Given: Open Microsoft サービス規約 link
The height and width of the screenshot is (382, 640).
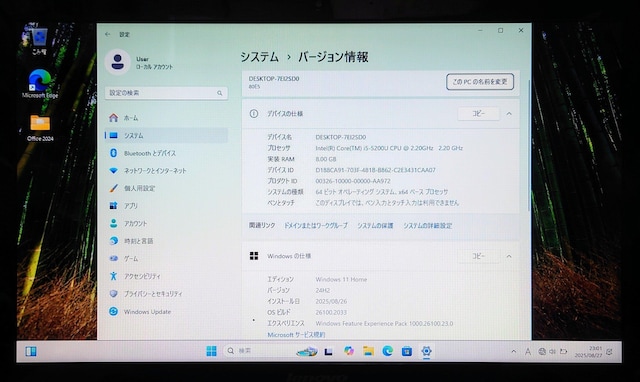Looking at the screenshot, I should pos(296,335).
